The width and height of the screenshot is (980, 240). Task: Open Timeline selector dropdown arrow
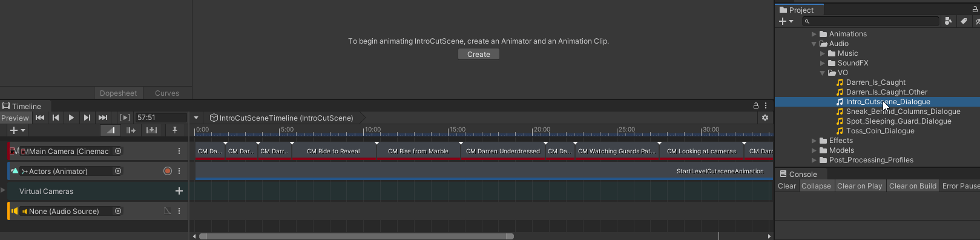tap(196, 118)
